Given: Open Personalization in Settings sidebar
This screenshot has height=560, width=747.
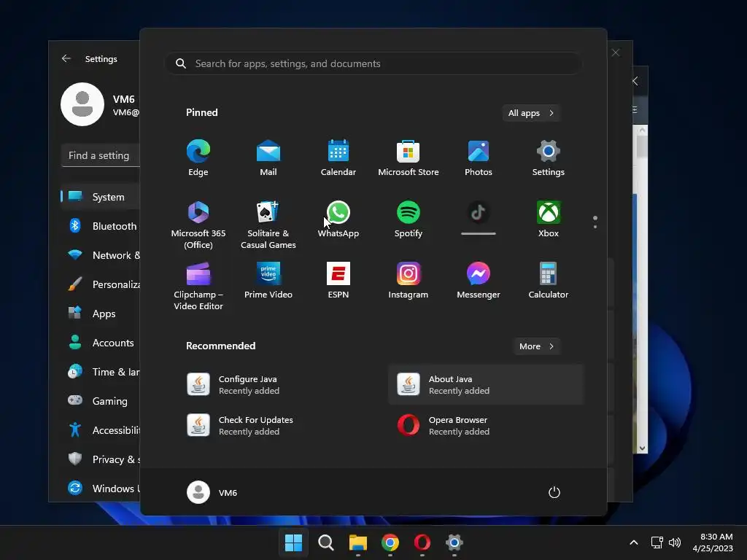Looking at the screenshot, I should coord(100,284).
